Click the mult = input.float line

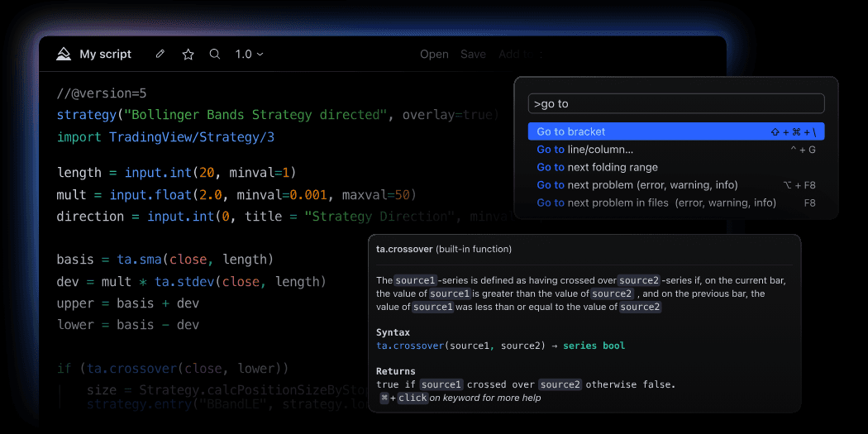(236, 195)
